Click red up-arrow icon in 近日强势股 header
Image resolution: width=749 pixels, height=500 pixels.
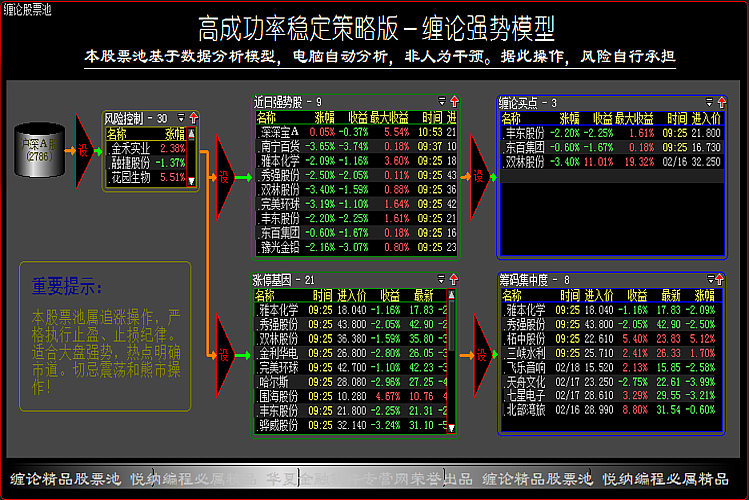(x=454, y=101)
